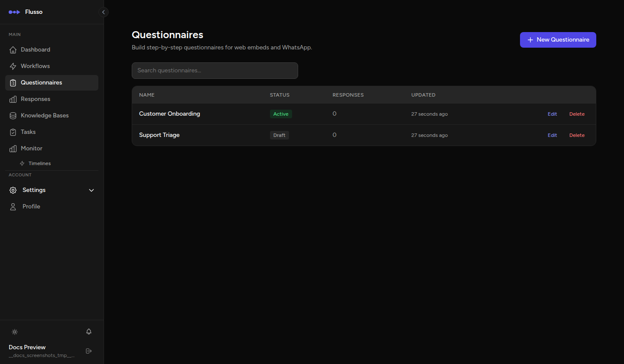Toggle light theme with the sun icon
624x364 pixels.
(x=15, y=332)
